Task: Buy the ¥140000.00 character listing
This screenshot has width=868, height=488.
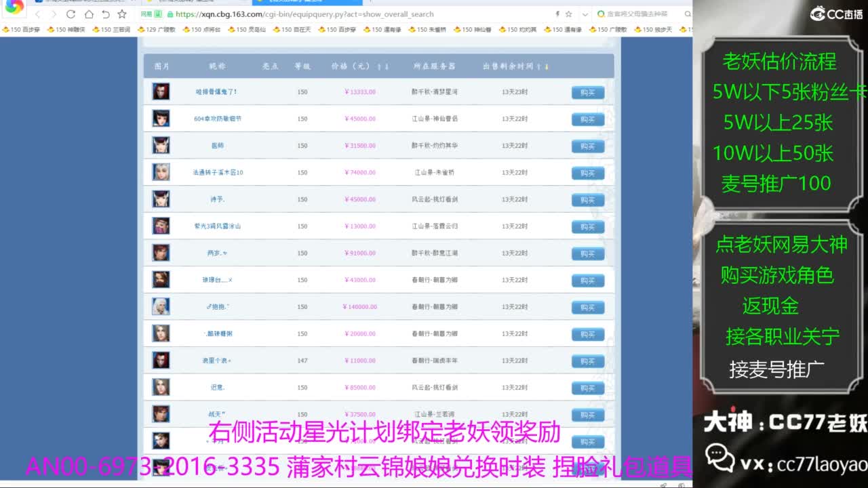Action: click(x=588, y=307)
